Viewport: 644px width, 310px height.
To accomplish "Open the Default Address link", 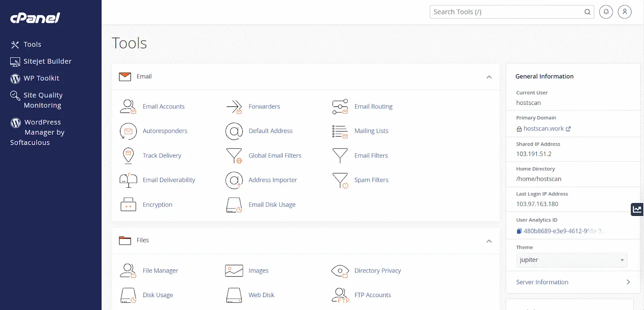I will coord(270,131).
